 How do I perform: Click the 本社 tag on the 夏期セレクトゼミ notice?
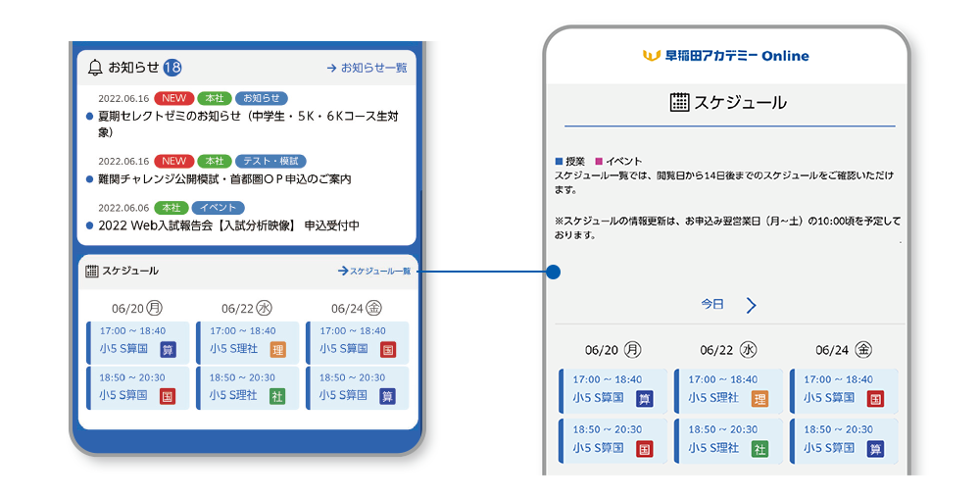215,98
